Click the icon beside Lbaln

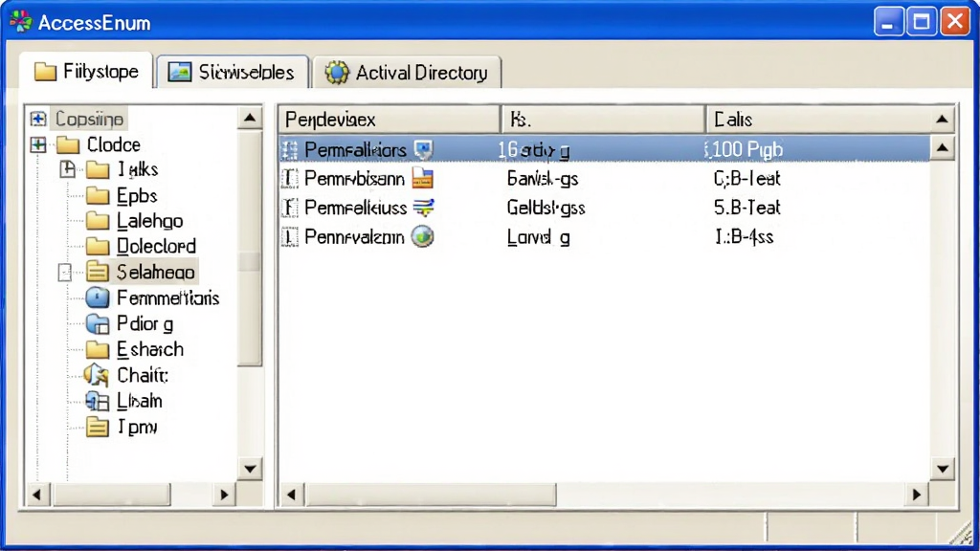click(x=97, y=401)
